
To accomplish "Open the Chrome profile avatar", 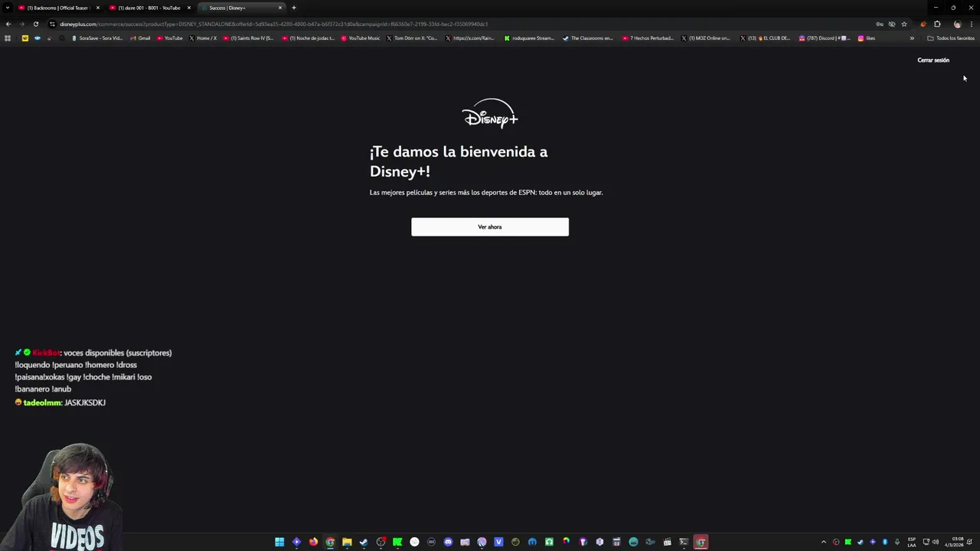I will point(957,24).
